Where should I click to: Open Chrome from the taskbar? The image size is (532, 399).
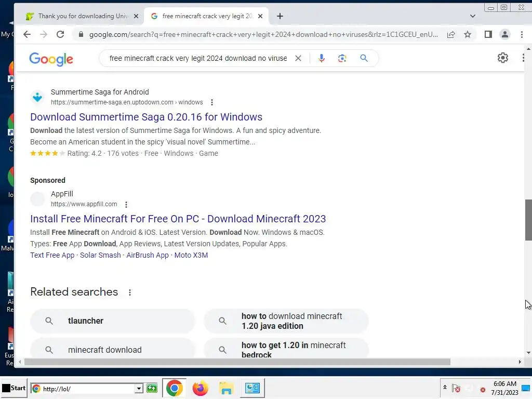click(x=174, y=388)
